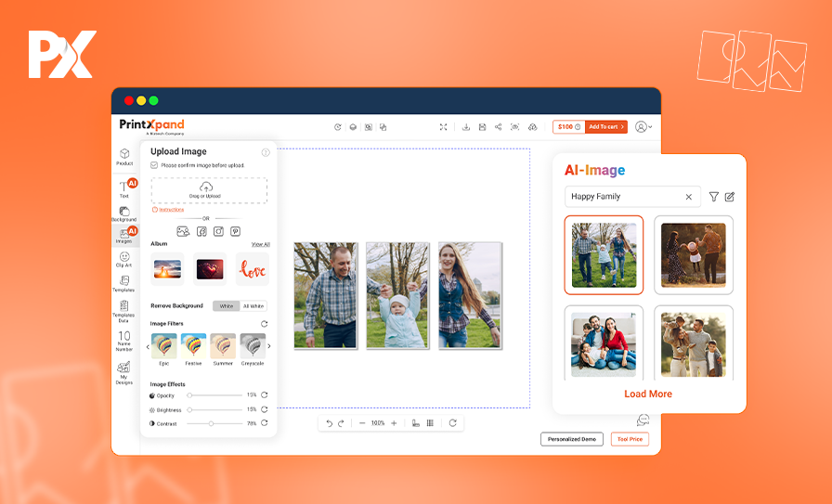Adjust the Contrast slider
Image resolution: width=832 pixels, height=504 pixels.
pyautogui.click(x=214, y=423)
